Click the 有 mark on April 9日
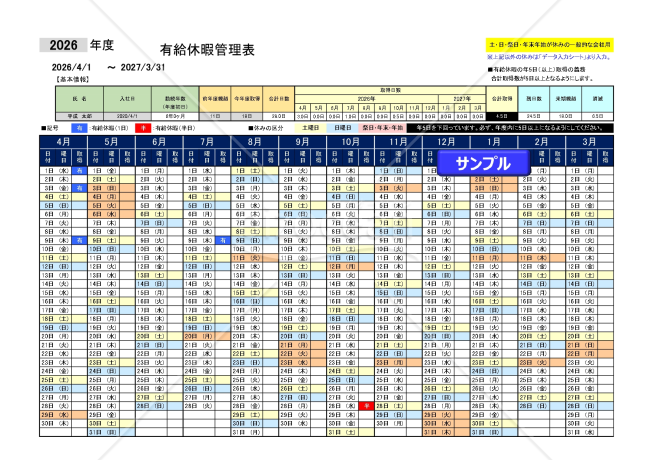The width and height of the screenshot is (650, 460). coord(79,240)
